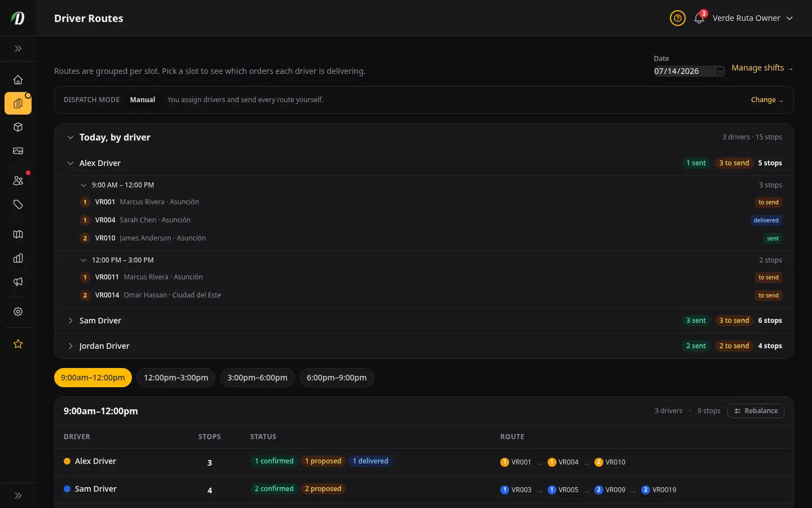Click the DRIVER column header
Screen dimensions: 812x508
[77, 437]
